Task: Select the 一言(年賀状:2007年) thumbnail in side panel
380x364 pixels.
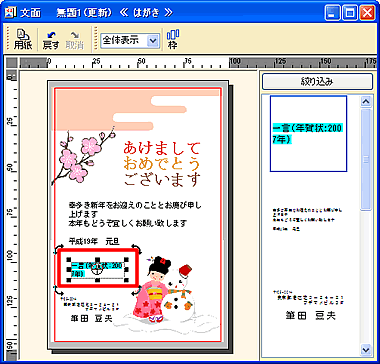Action: click(x=308, y=133)
